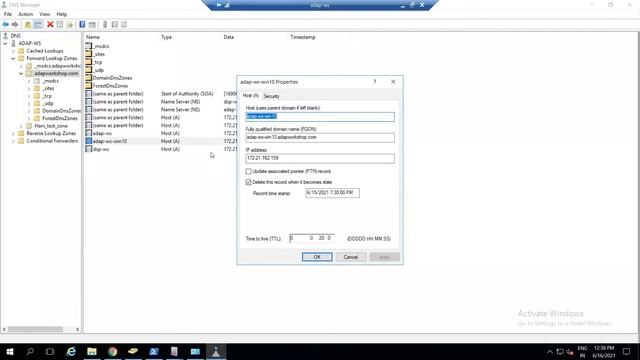Select the adapworkshop.com zone in tree
This screenshot has width=640, height=360.
coord(56,73)
